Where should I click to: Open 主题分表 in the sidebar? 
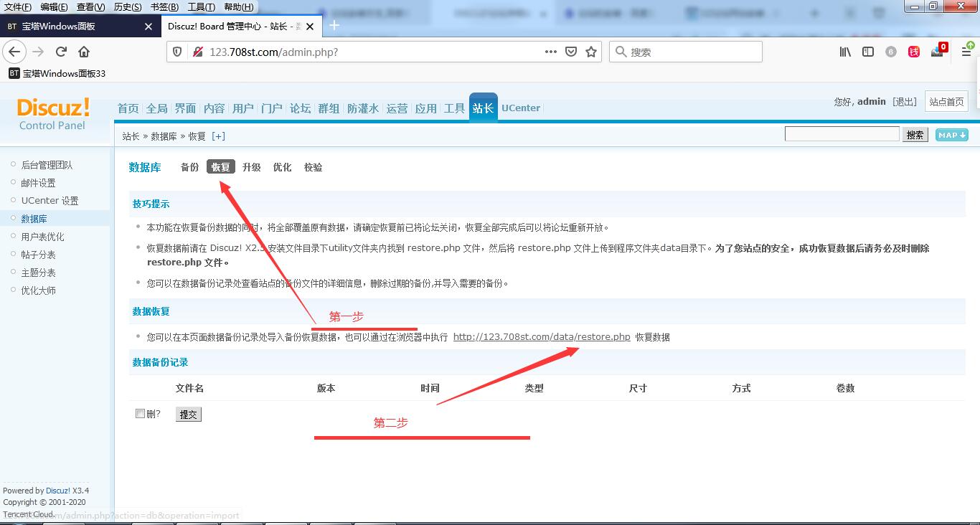(x=39, y=273)
